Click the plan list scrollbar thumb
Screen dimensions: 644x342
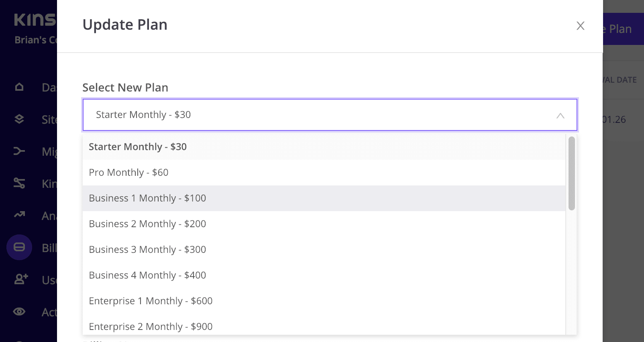[x=572, y=173]
